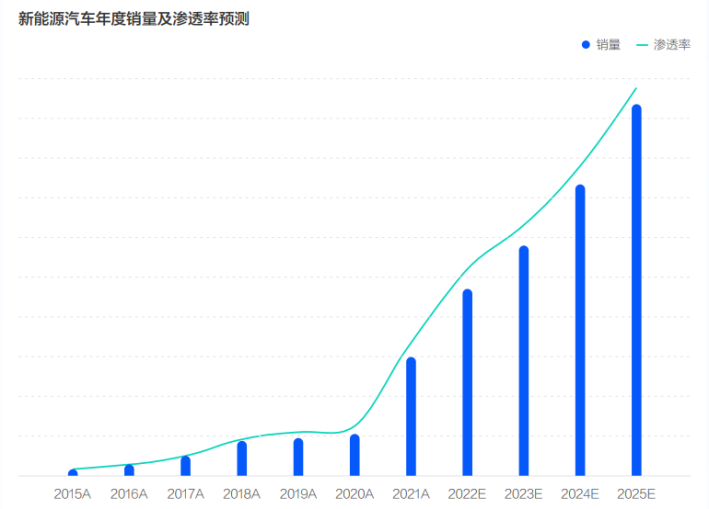Viewport: 709px width, 509px height.
Task: Select the 2024E sales bar
Action: (x=580, y=330)
